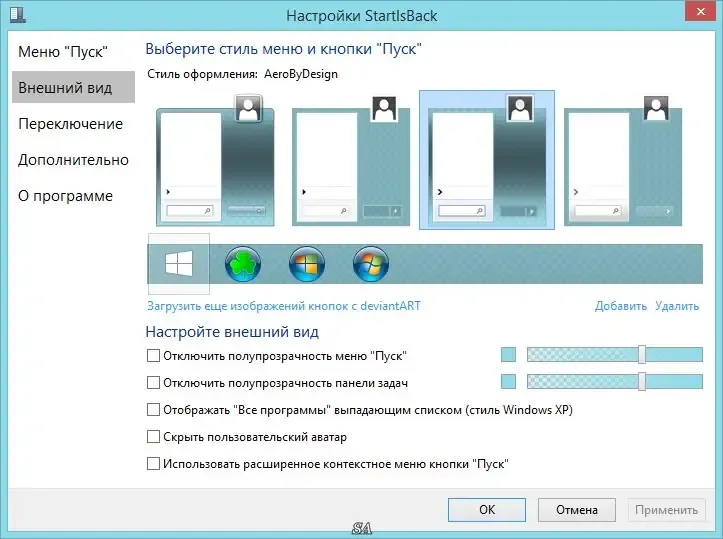Screen dimensions: 723x539
Task: Go to 'Дополнительно' section
Action: tap(73, 160)
